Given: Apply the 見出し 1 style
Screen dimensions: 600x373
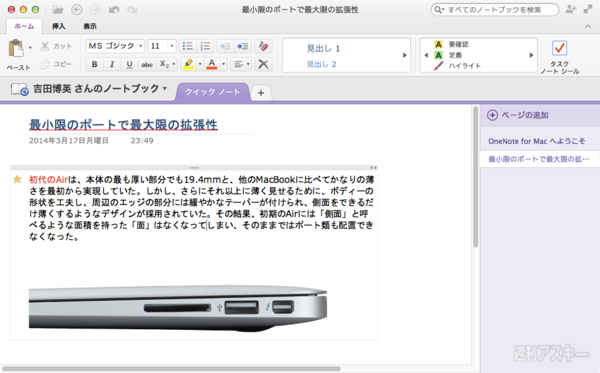Looking at the screenshot, I should (x=323, y=48).
